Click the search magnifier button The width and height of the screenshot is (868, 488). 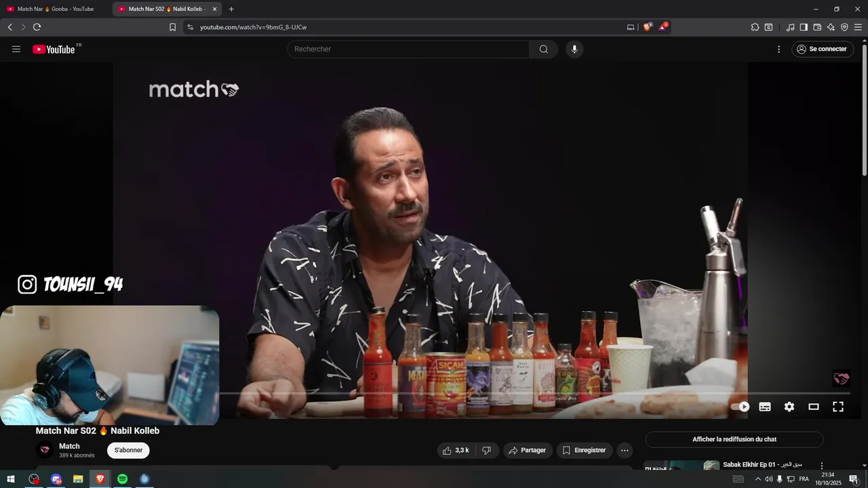[544, 49]
